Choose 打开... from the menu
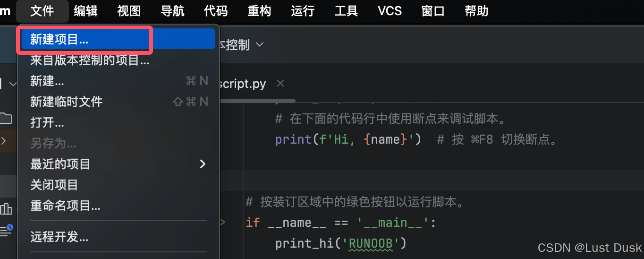This screenshot has height=259, width=644. [118, 122]
